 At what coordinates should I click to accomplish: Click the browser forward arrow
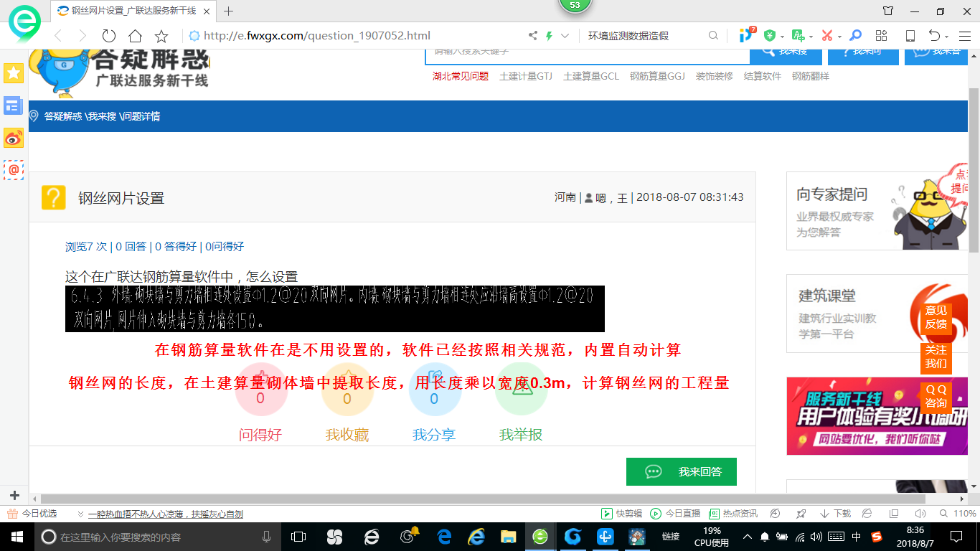83,36
